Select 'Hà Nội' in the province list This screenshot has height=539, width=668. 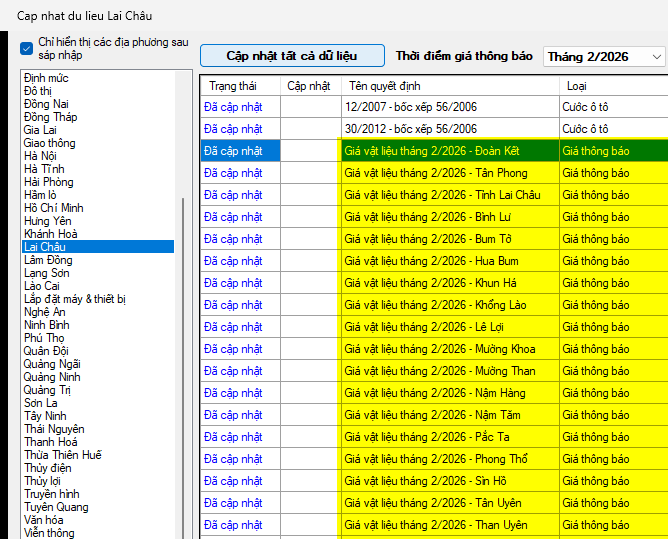point(40,156)
